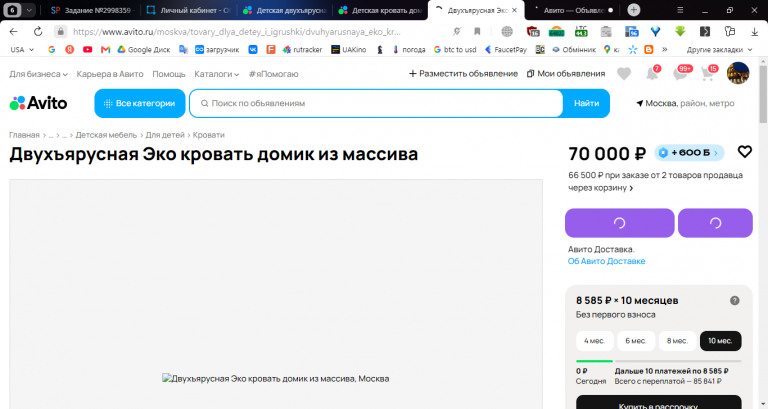Switch to the Личный кабинет tab

click(x=188, y=10)
